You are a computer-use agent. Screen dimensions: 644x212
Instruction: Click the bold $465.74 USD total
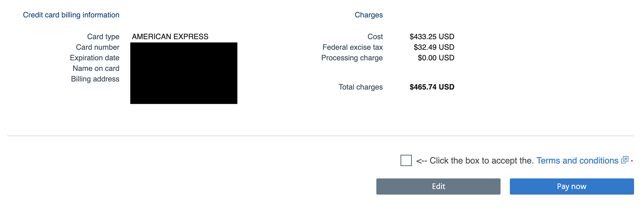[x=432, y=87]
